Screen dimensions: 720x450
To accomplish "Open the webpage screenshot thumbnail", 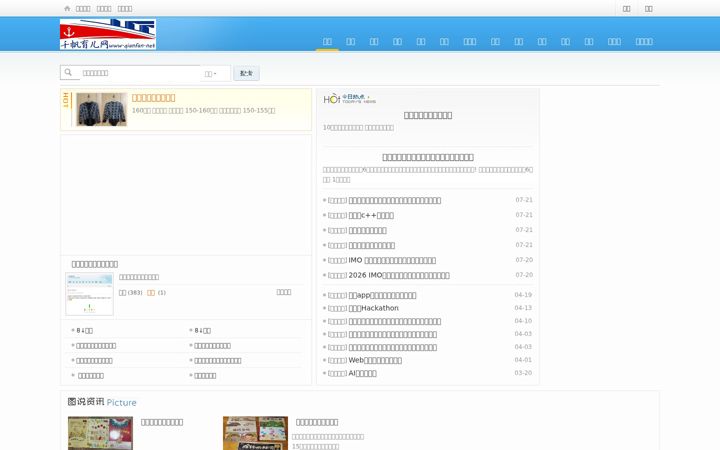I will 90,294.
